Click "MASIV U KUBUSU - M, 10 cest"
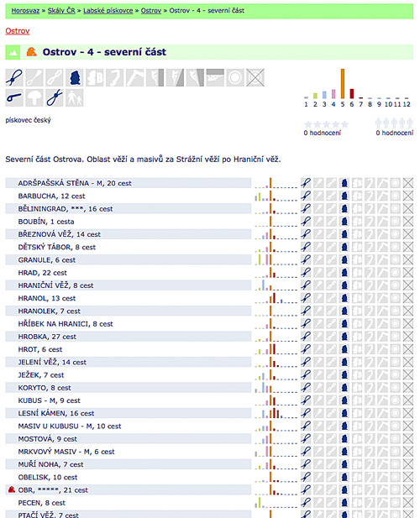Viewport: 420px width, 518px height. [x=70, y=426]
